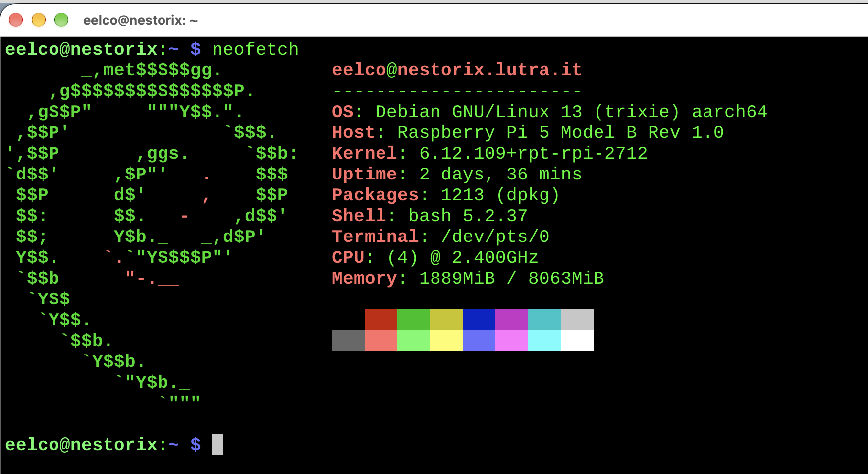Select the Kernel version 6.12.109+rpt-rpi-2712
The width and height of the screenshot is (868, 474).
(533, 153)
